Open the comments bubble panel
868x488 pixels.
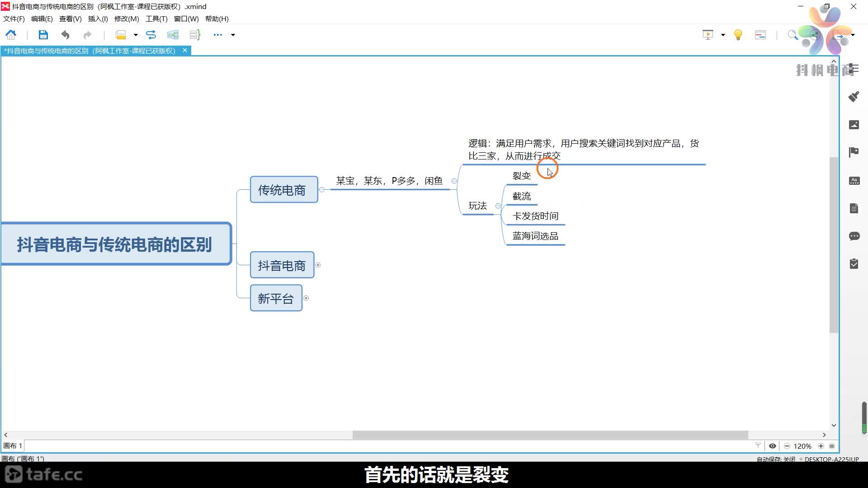click(854, 236)
